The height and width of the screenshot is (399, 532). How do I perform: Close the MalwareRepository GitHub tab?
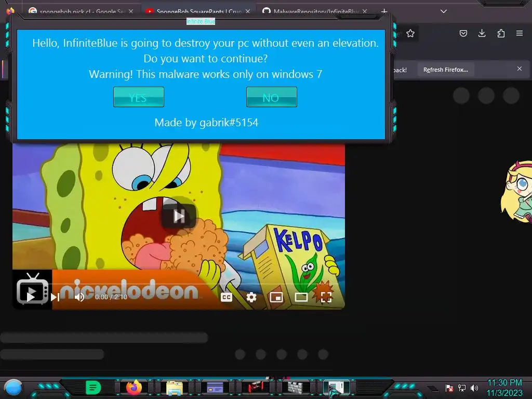click(364, 11)
